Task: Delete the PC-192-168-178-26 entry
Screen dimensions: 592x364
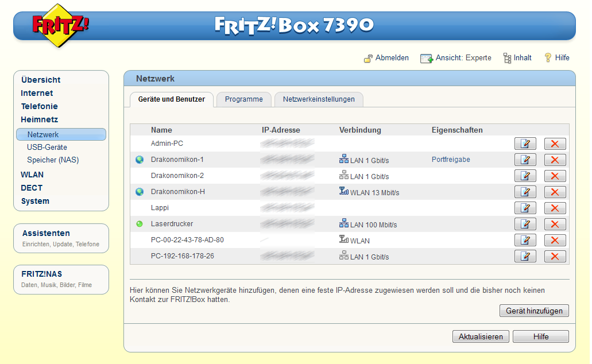Action: click(x=555, y=257)
